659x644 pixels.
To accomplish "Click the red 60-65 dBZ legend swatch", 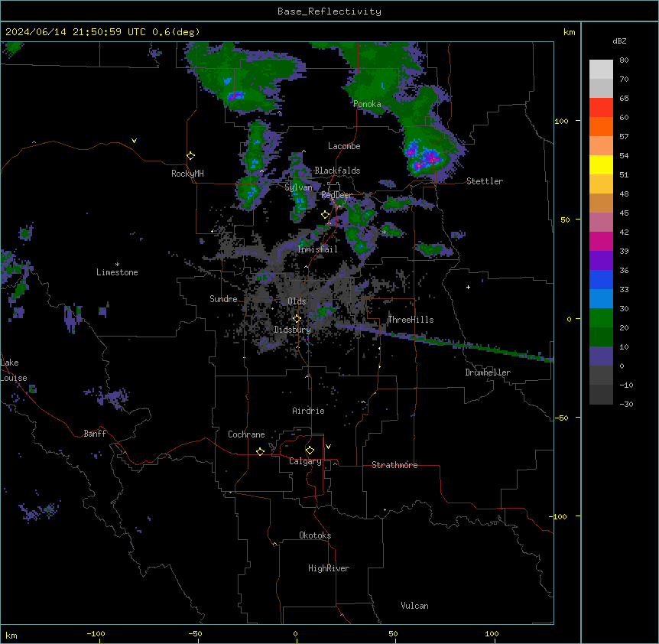I will [x=601, y=108].
